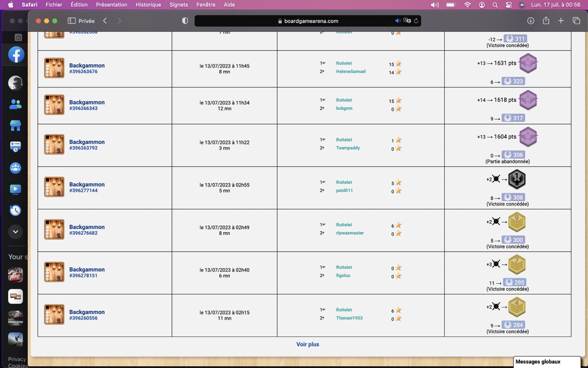
Task: Open player Thanasi1953's profile
Action: pyautogui.click(x=349, y=318)
